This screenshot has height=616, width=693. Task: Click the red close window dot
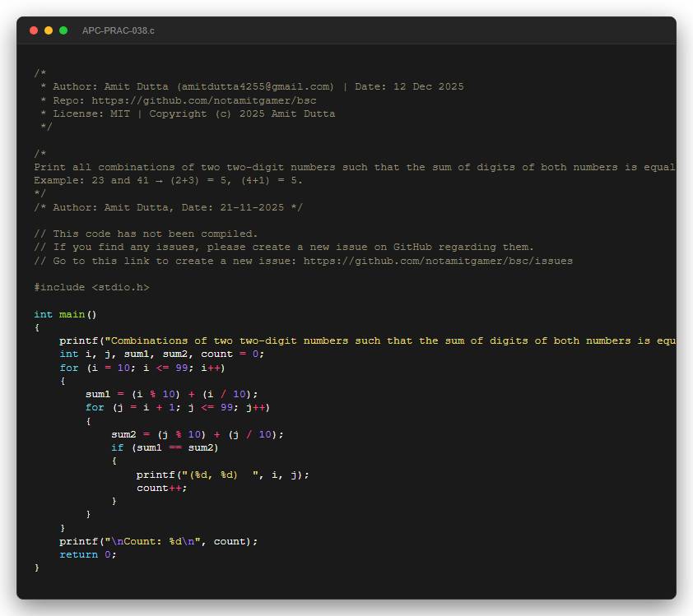tap(34, 30)
